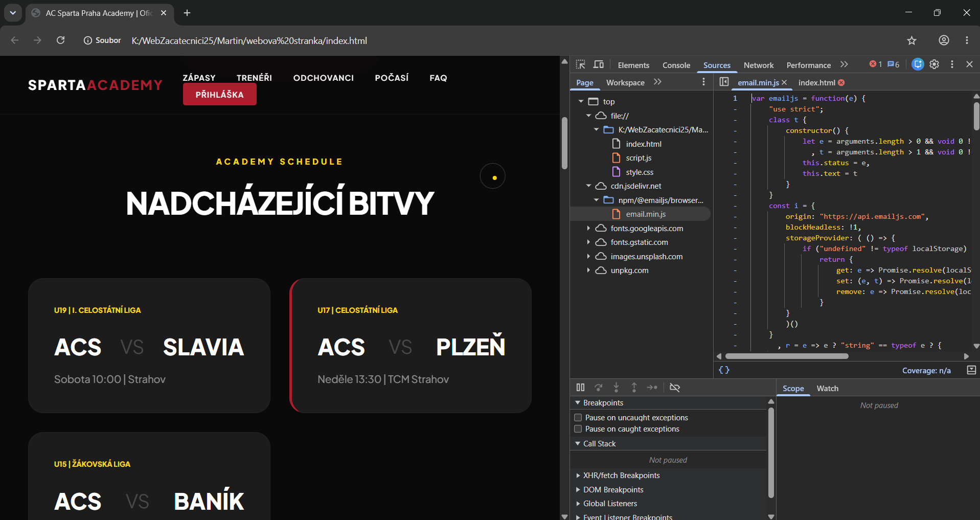Viewport: 980px width, 520px height.
Task: Open DevTools settings gear
Action: [x=935, y=64]
